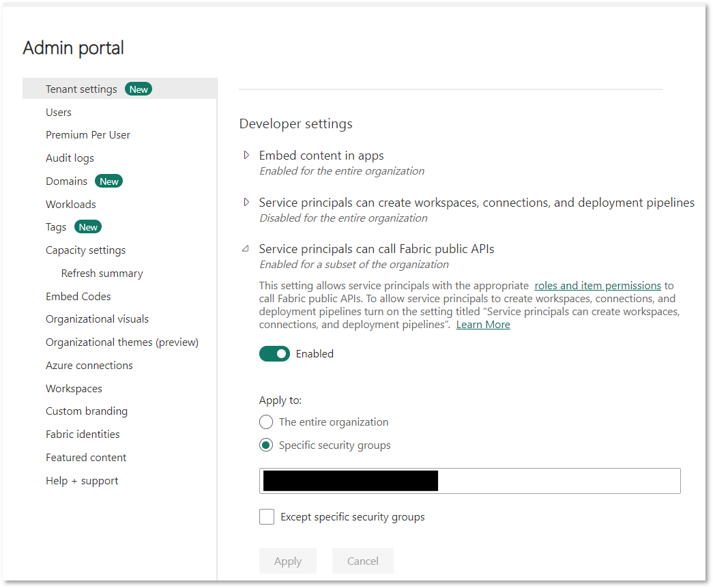This screenshot has height=588, width=713.
Task: Open Organizational visuals
Action: [x=97, y=319]
